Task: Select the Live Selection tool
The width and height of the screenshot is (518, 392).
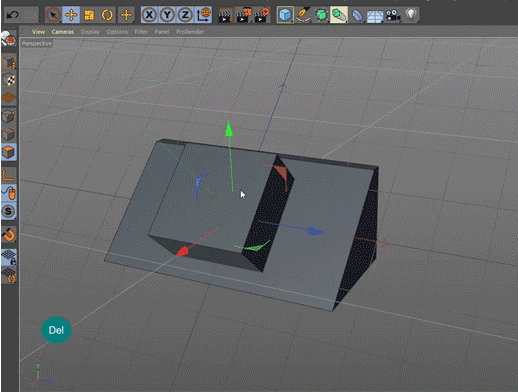Action: pyautogui.click(x=53, y=15)
